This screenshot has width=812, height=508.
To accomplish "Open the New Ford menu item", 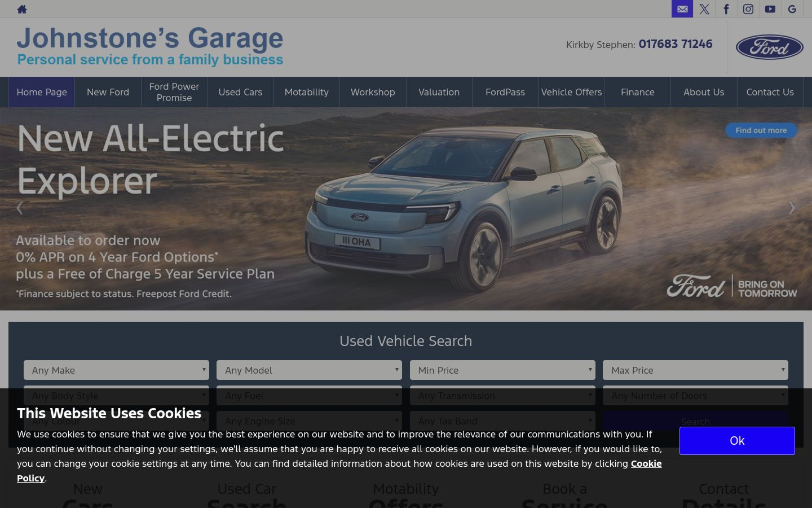I will point(108,92).
